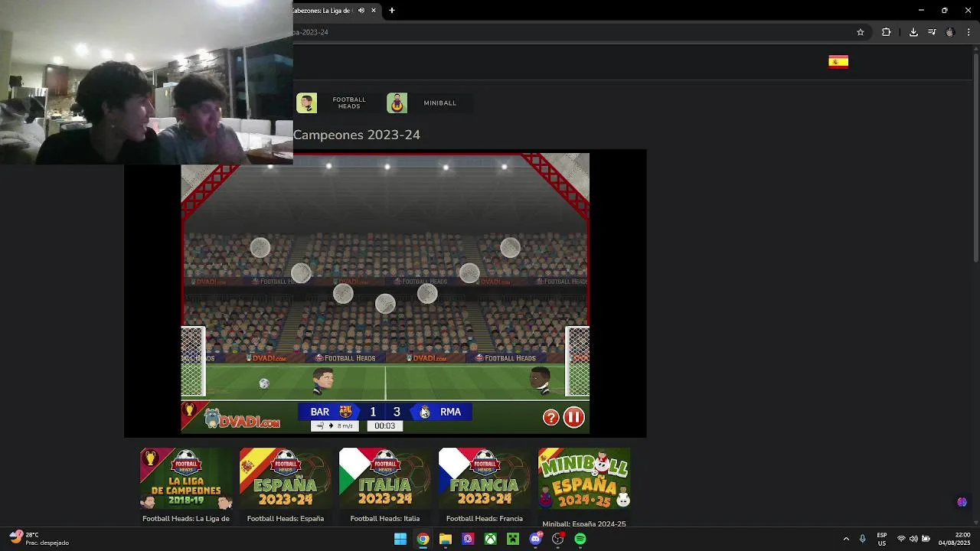Click the DVADI.com logo in the game bar
980x551 pixels.
(243, 419)
